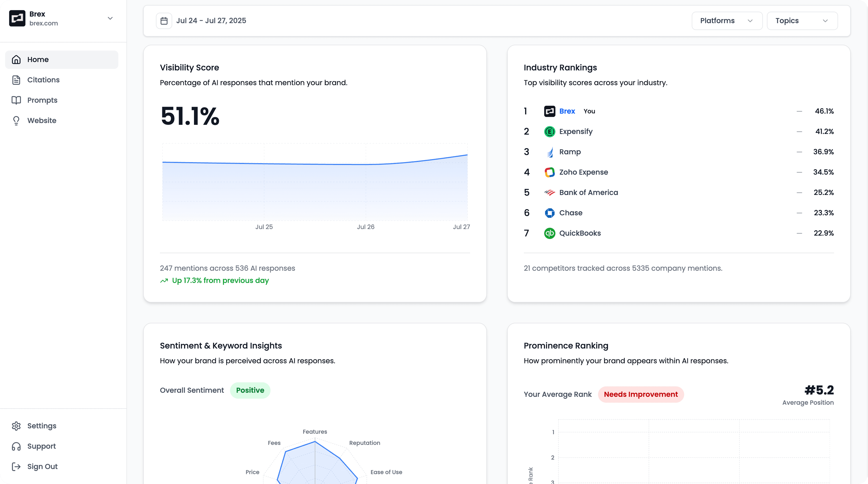The height and width of the screenshot is (484, 868).
Task: Click the Ramp logo icon
Action: 550,152
